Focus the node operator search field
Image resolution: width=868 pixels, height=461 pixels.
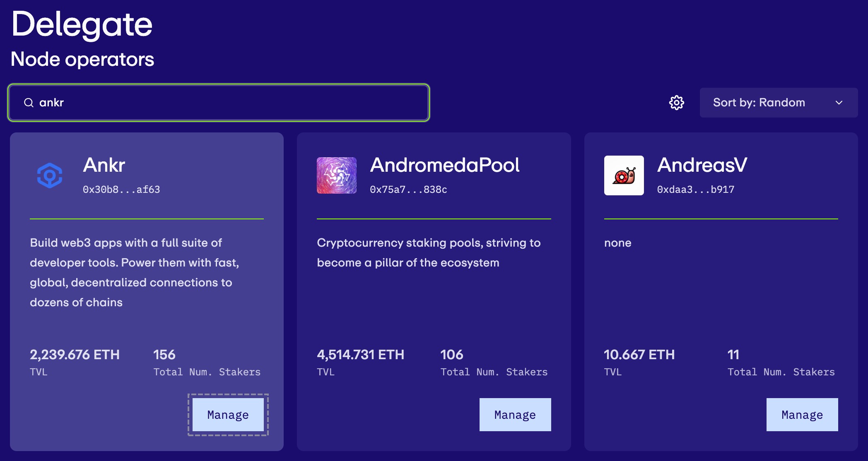[x=232, y=103]
